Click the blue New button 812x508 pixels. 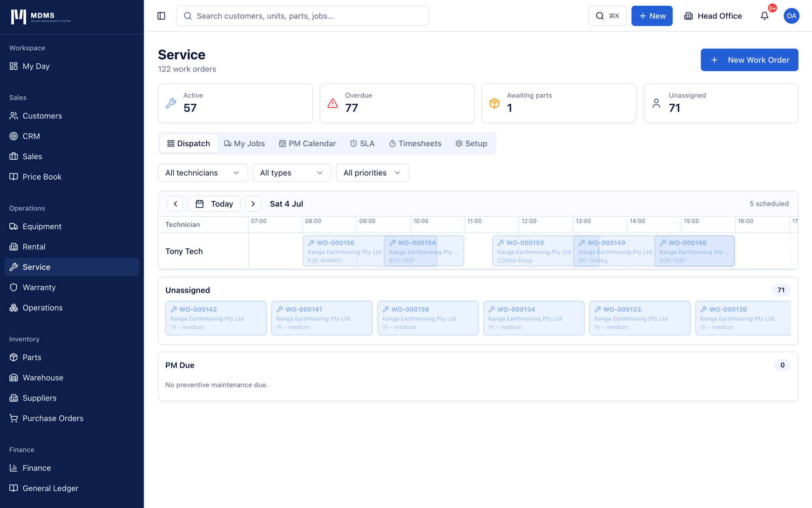[652, 16]
